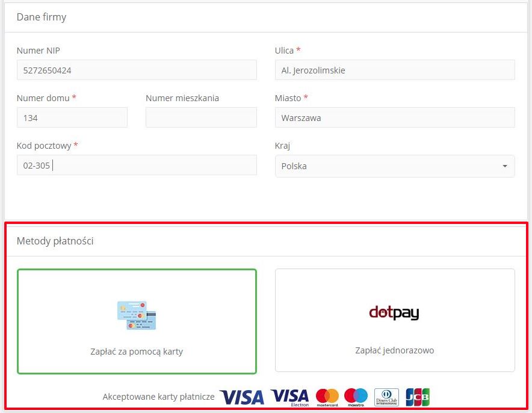Select the Miasto field with Warszawa
The image size is (532, 413).
coord(395,118)
